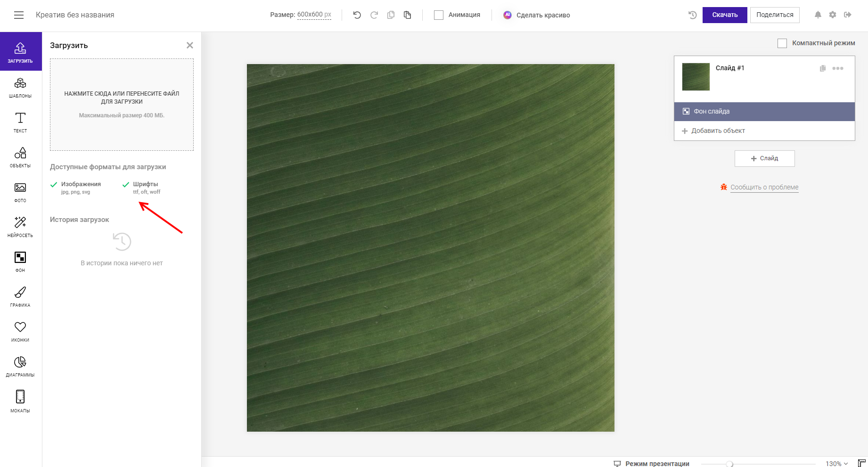Open the Загрузить upload tab

point(21,51)
